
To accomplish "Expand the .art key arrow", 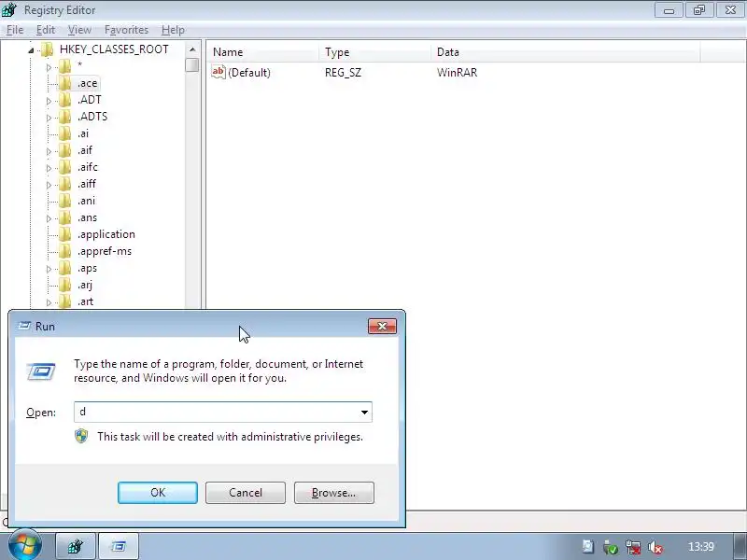I will click(49, 302).
